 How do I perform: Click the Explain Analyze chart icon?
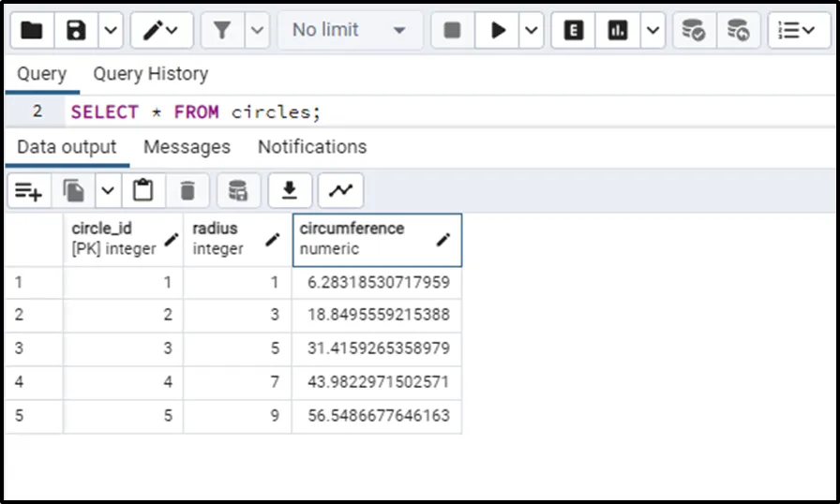pos(618,30)
